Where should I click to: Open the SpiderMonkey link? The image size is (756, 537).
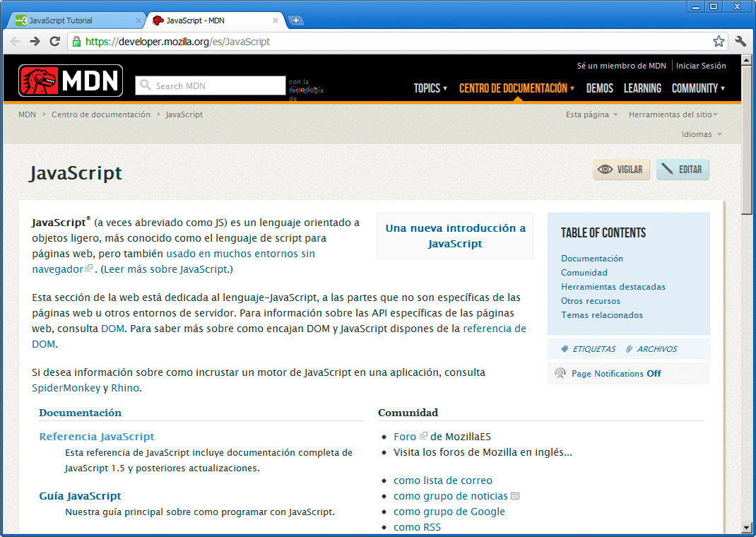coord(66,388)
